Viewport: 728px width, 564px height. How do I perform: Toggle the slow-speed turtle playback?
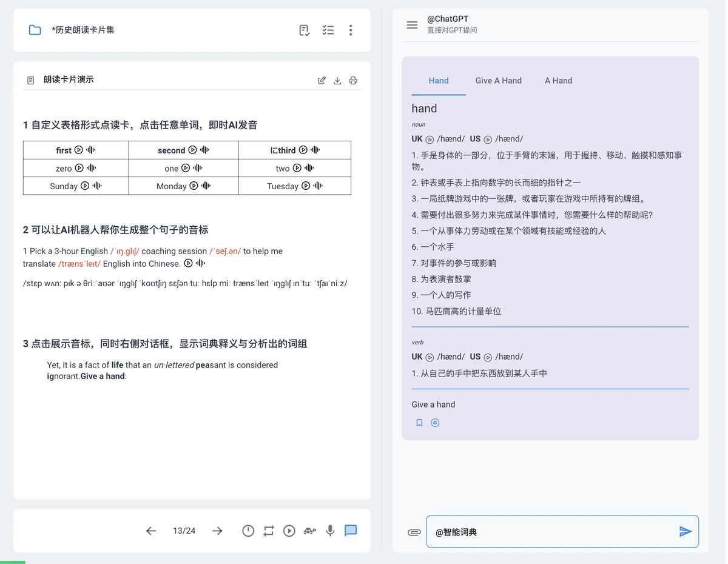[x=309, y=531]
